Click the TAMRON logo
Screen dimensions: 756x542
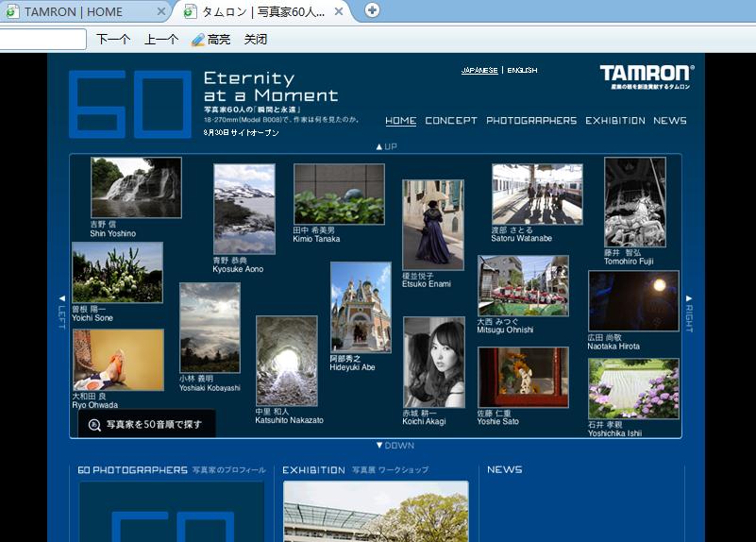pos(647,76)
